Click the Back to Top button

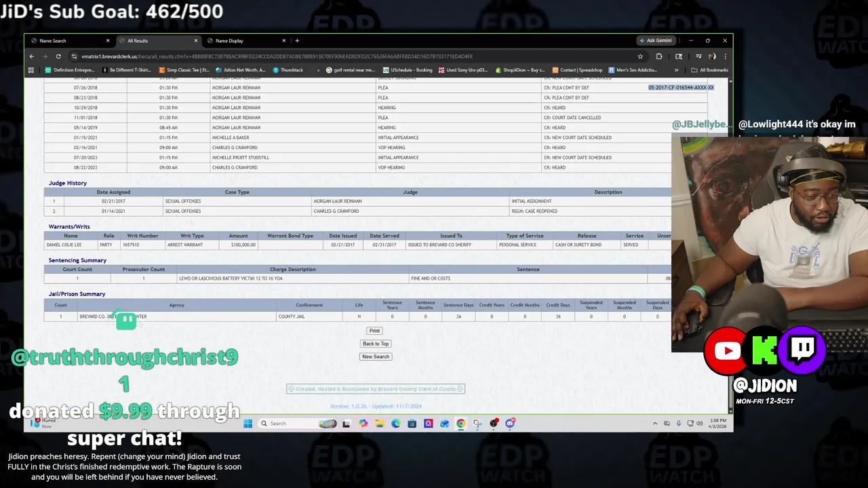click(x=376, y=344)
